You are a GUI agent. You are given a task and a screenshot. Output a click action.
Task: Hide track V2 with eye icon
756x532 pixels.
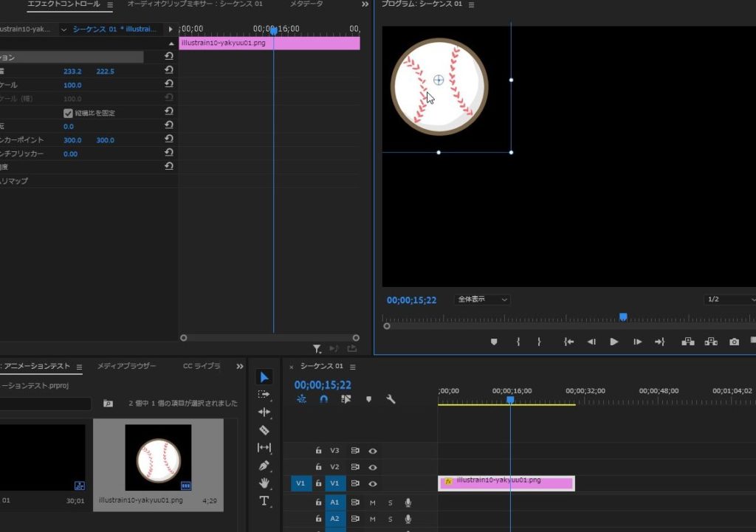click(x=373, y=467)
